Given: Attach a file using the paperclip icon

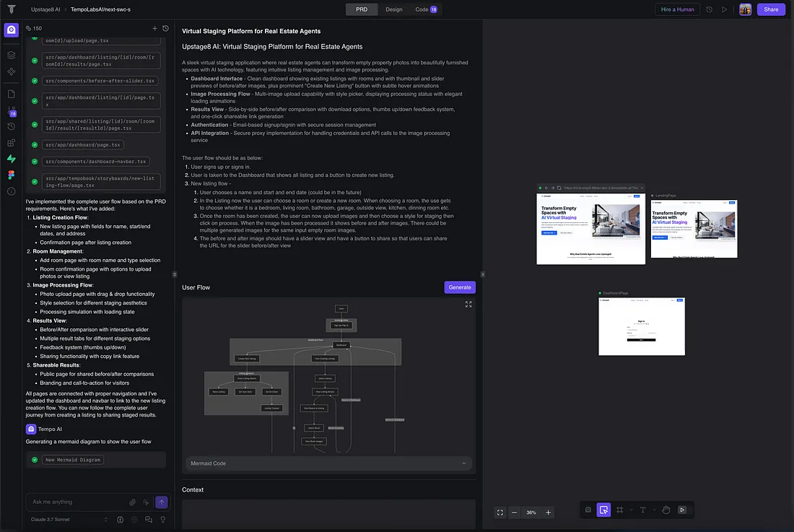Looking at the screenshot, I should point(133,502).
